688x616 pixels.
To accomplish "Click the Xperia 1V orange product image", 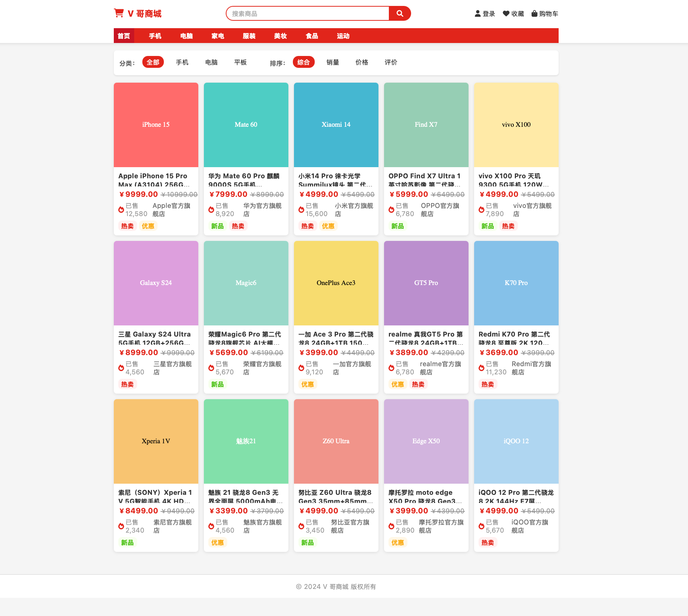I will point(156,441).
